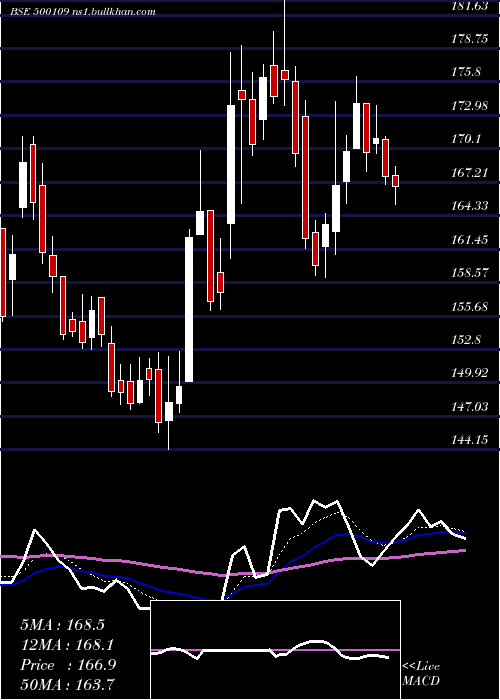Click the 155.68 price level label
This screenshot has width=500, height=700.
coord(472,307)
